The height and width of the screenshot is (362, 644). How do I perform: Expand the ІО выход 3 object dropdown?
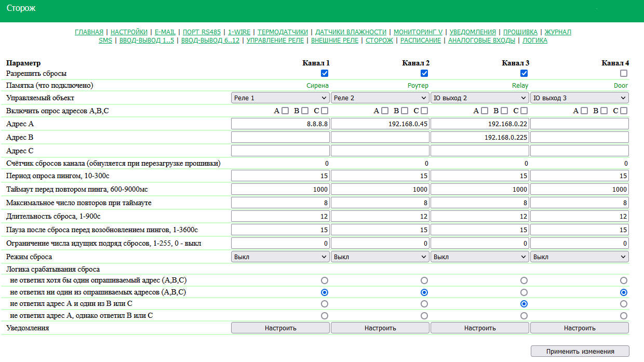[579, 98]
